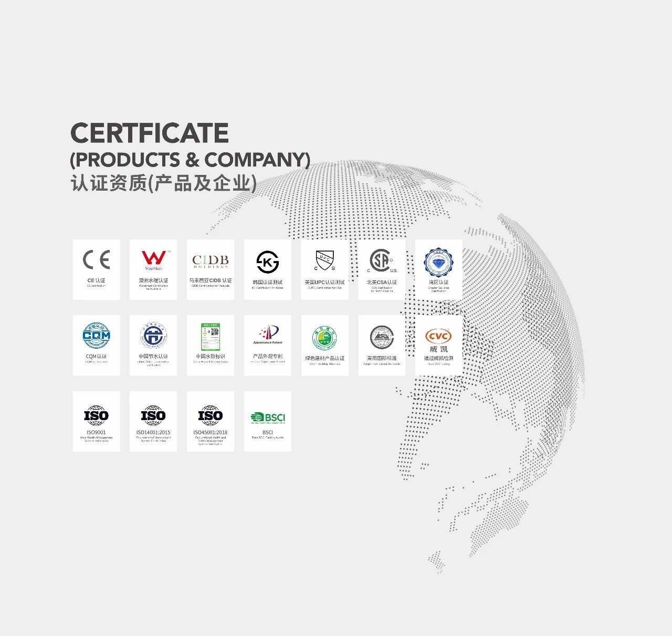This screenshot has width=672, height=636.
Task: Select the "中国节水认证" caption
Action: 153,356
